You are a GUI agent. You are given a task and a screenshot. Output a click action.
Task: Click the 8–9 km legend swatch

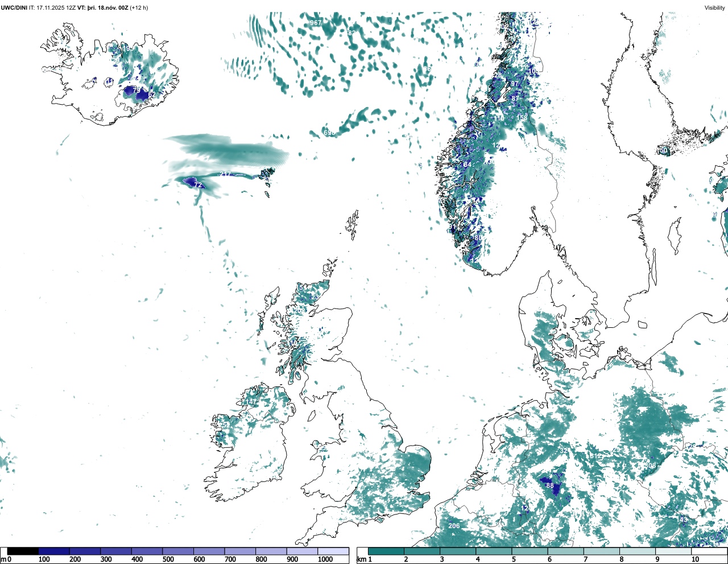[638, 551]
